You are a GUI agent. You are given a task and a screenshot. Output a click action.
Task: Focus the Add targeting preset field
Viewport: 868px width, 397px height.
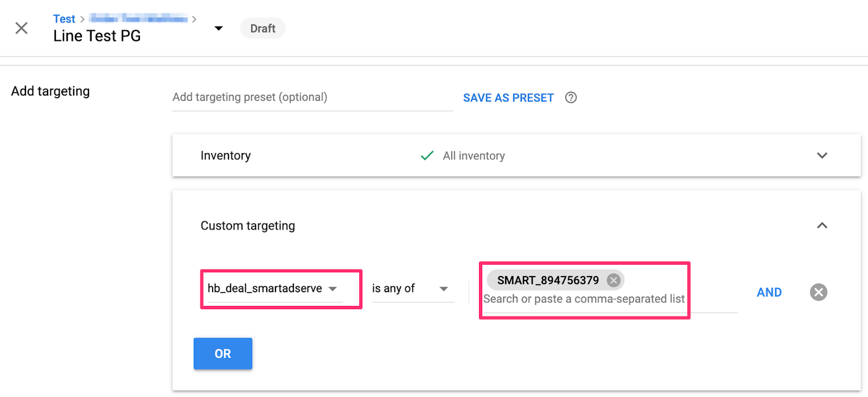(312, 98)
